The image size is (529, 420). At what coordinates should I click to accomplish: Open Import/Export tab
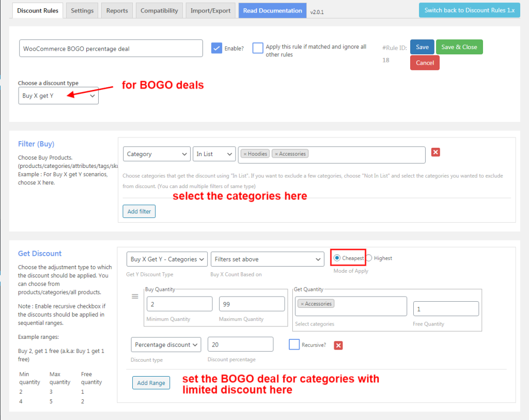tap(211, 10)
